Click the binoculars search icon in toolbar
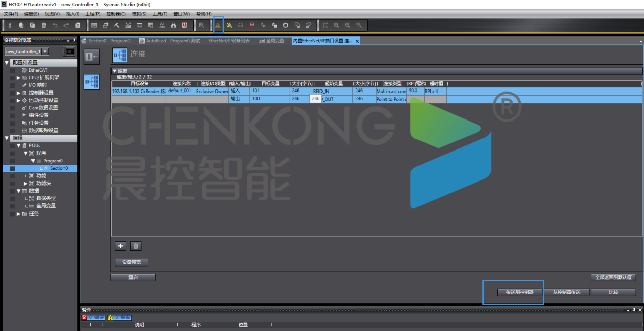 click(x=173, y=25)
